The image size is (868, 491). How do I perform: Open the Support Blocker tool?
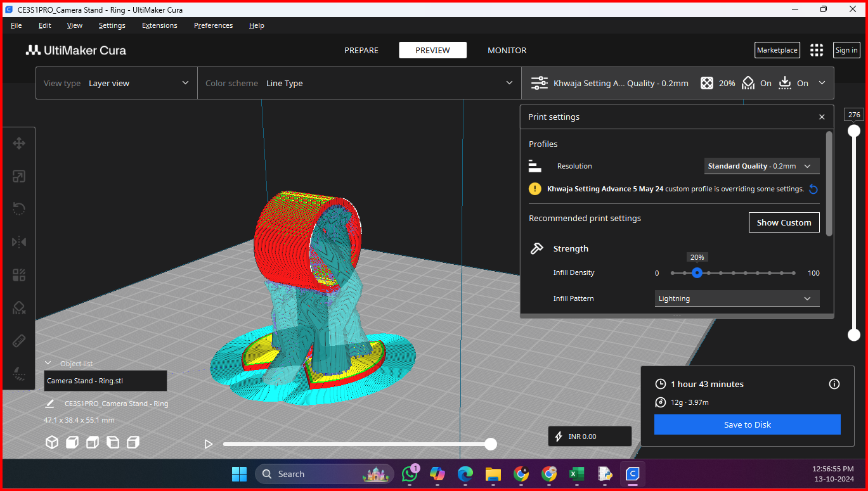click(19, 309)
